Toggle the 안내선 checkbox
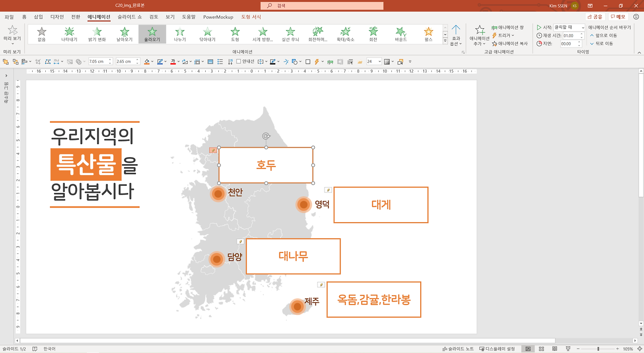The image size is (644, 353). (238, 61)
